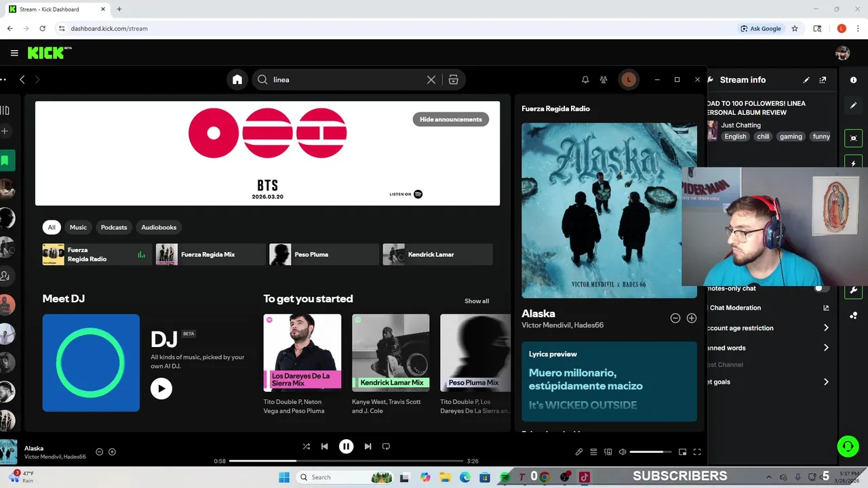The height and width of the screenshot is (488, 868).
Task: Open the Alaska album cover in Now Playing
Action: point(609,210)
